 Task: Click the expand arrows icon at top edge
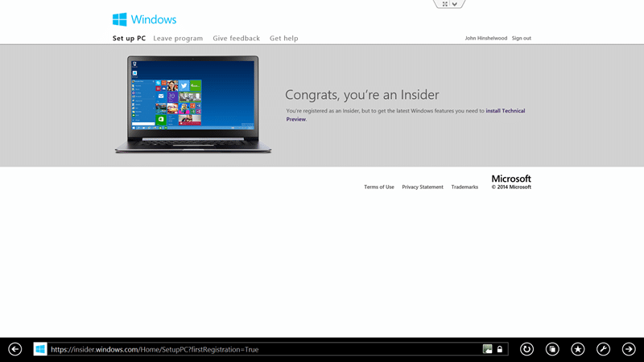click(x=445, y=4)
